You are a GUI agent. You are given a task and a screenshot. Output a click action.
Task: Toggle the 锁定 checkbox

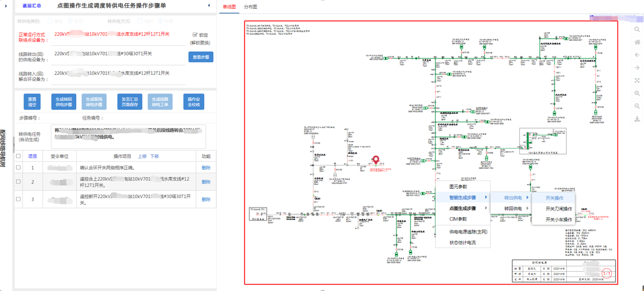coord(195,35)
